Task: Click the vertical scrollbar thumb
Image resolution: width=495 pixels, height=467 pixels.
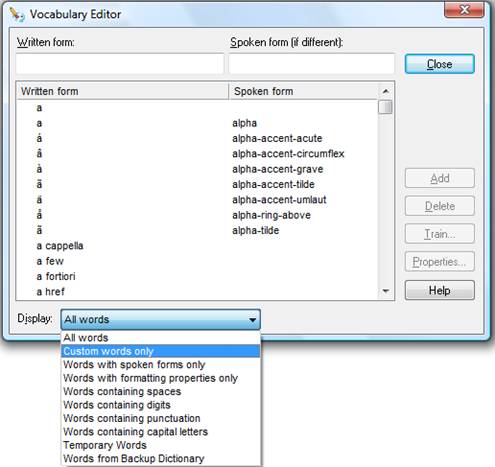Action: (385, 107)
